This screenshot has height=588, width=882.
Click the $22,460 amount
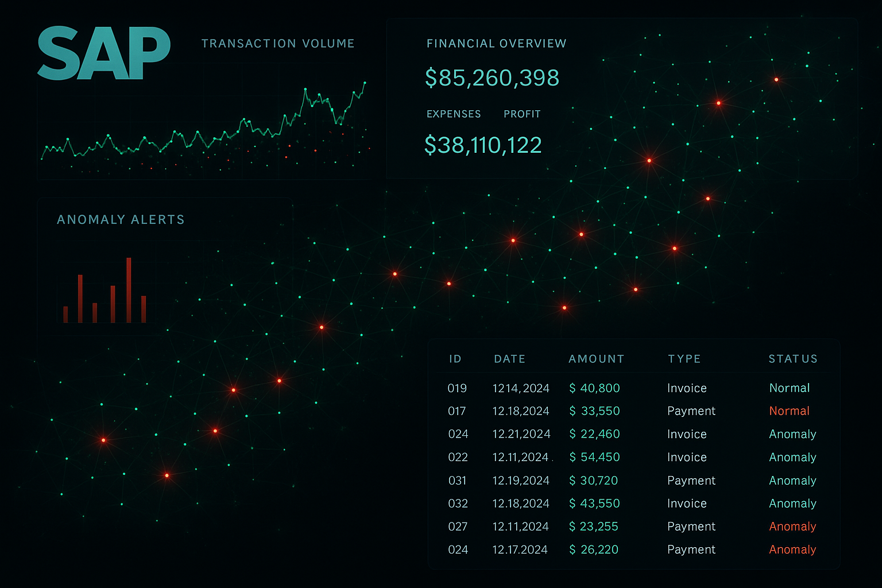pyautogui.click(x=594, y=434)
